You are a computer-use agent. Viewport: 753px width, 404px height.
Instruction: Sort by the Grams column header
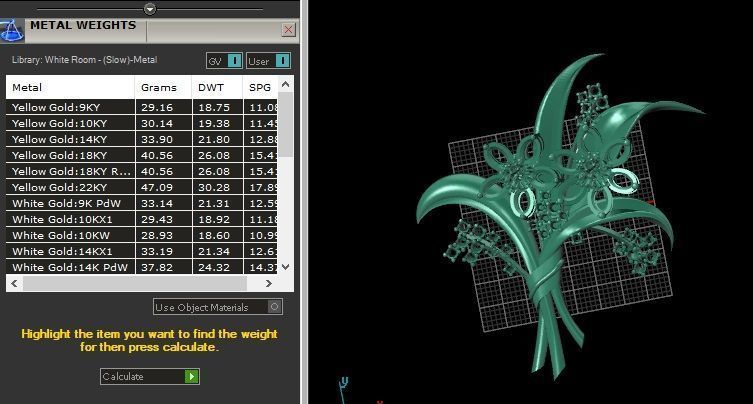click(163, 87)
